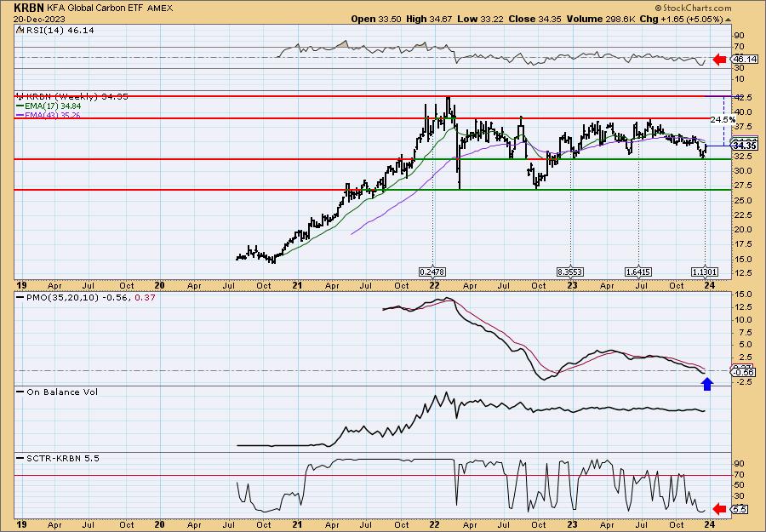Click the Open 33.50 value
This screenshot has width=766, height=532.
376,19
